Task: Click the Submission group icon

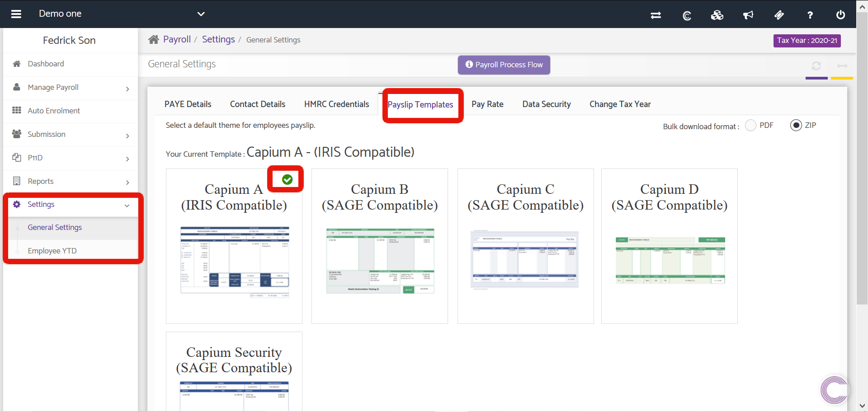Action: pyautogui.click(x=17, y=134)
